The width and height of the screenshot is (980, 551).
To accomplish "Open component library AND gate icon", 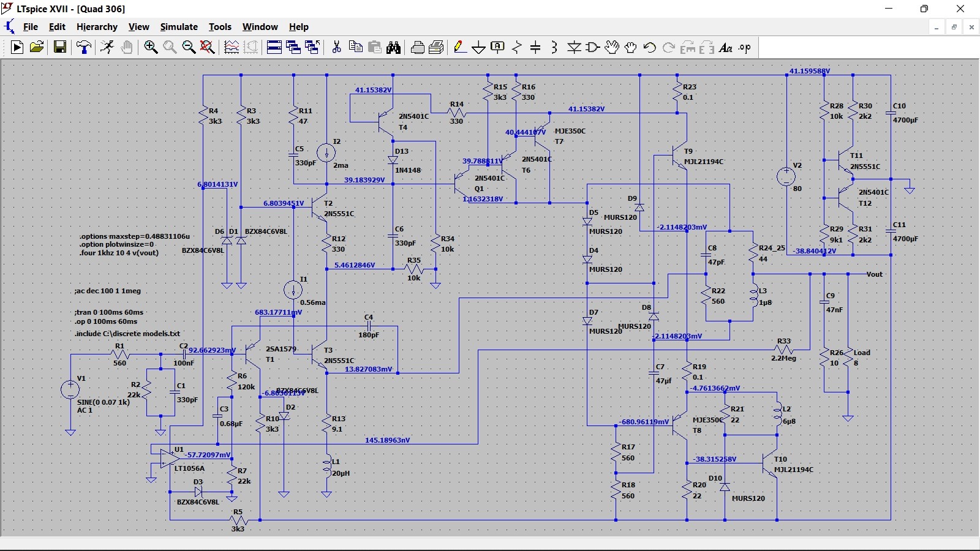I will click(x=593, y=47).
